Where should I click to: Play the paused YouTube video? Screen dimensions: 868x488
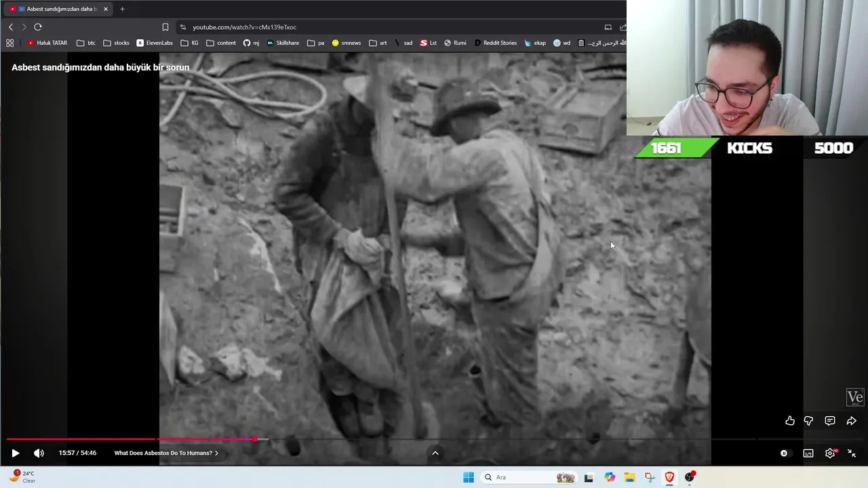pyautogui.click(x=16, y=453)
